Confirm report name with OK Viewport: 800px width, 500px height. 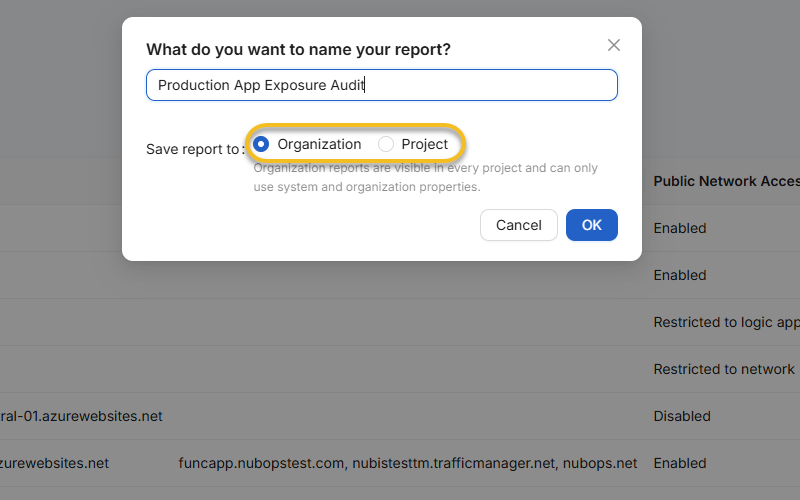[591, 225]
